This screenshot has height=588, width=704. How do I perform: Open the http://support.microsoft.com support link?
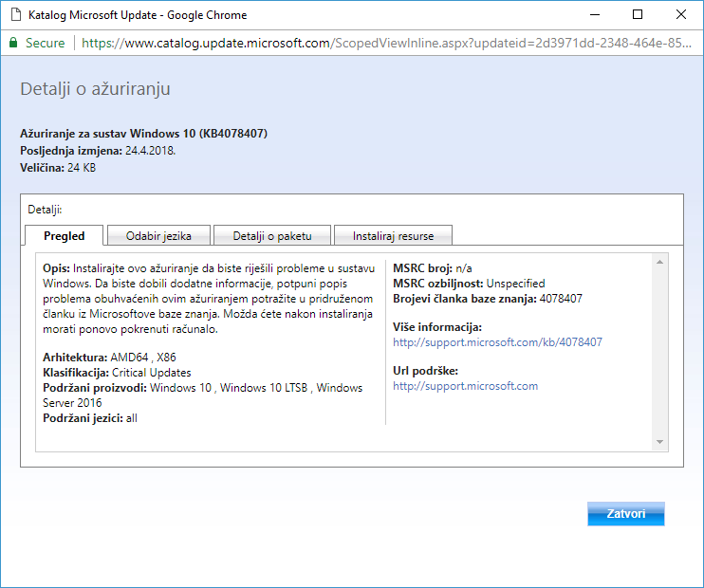point(465,386)
